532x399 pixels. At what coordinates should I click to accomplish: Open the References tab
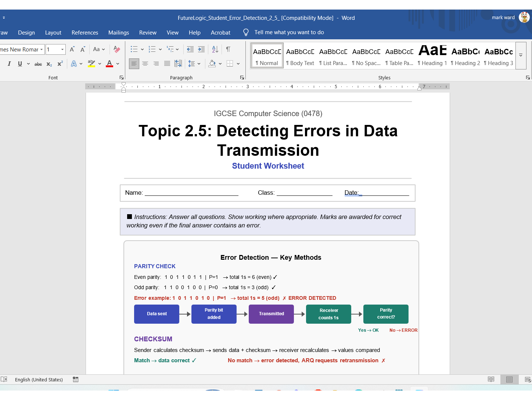click(85, 32)
